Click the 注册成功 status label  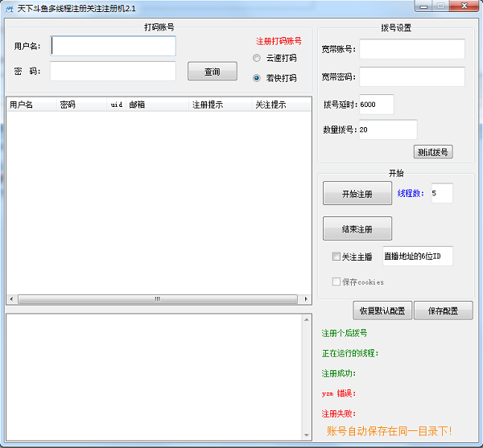pyautogui.click(x=339, y=373)
